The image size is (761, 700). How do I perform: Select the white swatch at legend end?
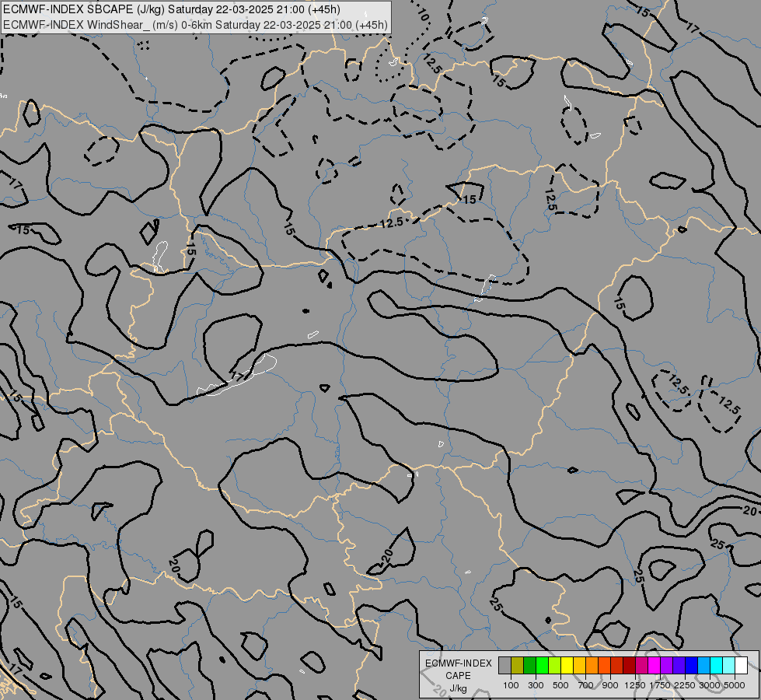742,666
